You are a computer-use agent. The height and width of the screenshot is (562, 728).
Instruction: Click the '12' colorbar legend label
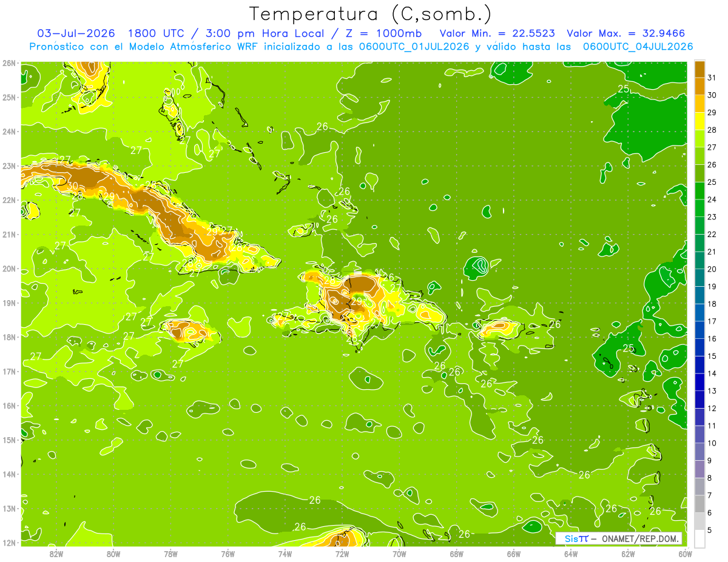click(x=712, y=409)
